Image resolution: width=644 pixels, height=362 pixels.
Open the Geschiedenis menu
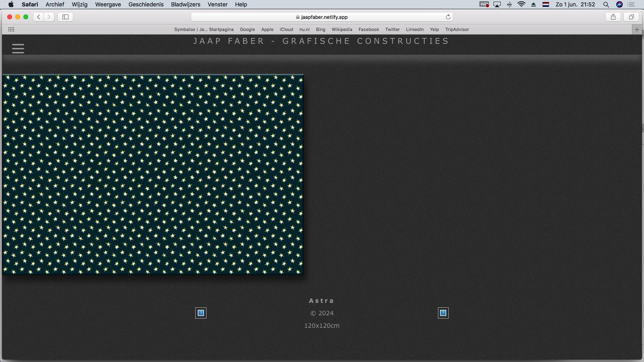[x=146, y=4]
